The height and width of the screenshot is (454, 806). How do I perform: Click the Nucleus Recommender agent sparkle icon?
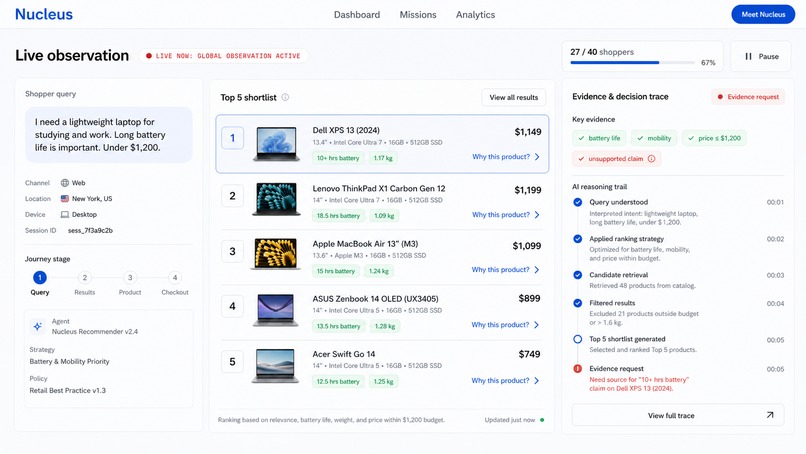click(x=38, y=326)
